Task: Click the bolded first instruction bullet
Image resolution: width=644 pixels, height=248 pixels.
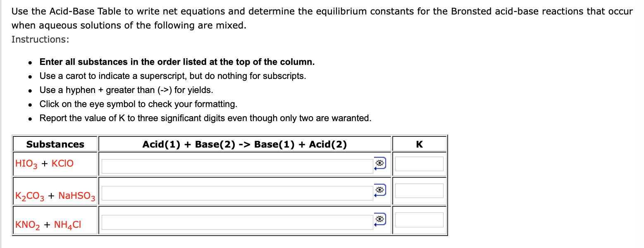Action: (x=177, y=62)
